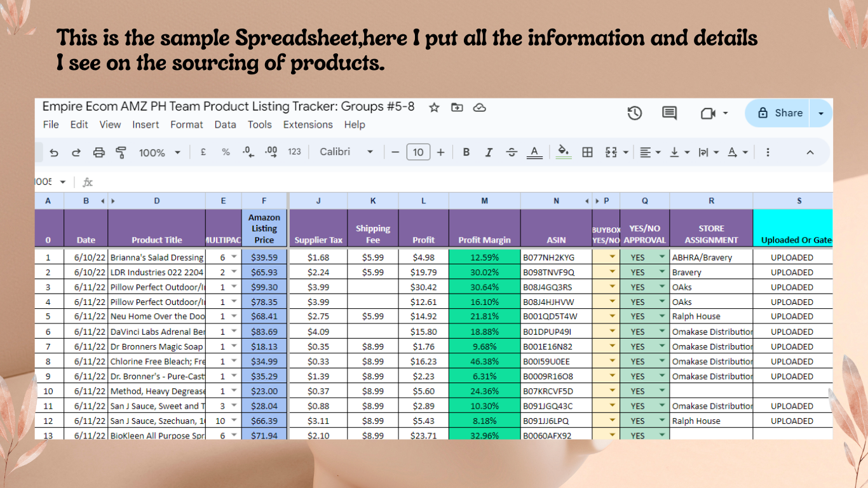Screen dimensions: 868x488
Task: Select the ABHRA/Bravery store cell
Action: (711, 257)
